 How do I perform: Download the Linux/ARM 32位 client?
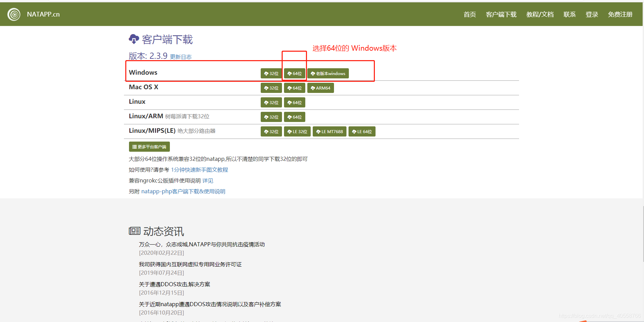click(x=271, y=117)
